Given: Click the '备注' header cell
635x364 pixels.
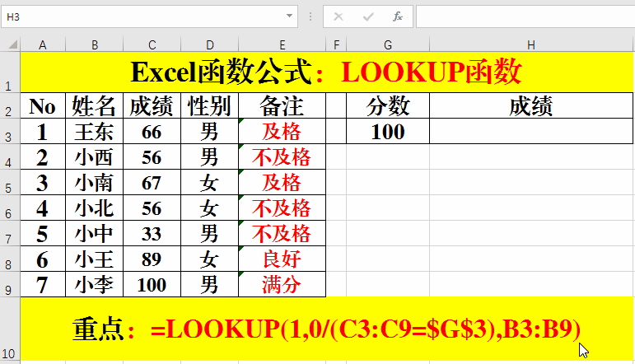Looking at the screenshot, I should tap(282, 105).
